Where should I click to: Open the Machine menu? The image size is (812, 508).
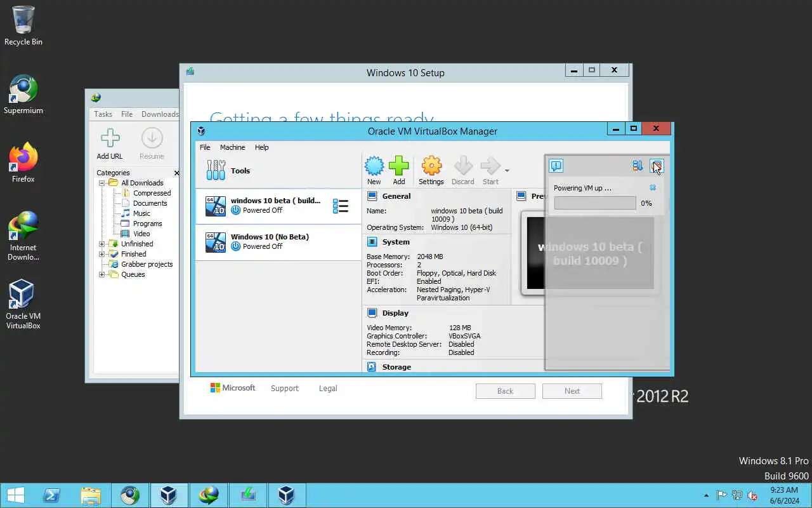tap(232, 147)
